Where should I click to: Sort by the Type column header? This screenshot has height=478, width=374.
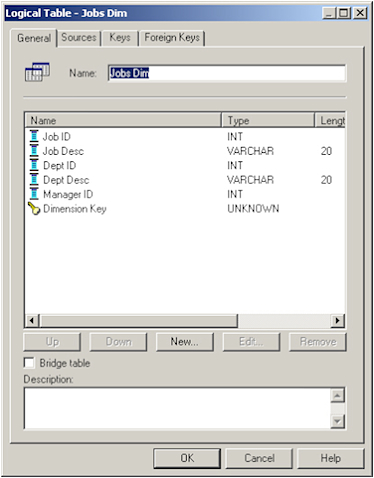(x=268, y=120)
